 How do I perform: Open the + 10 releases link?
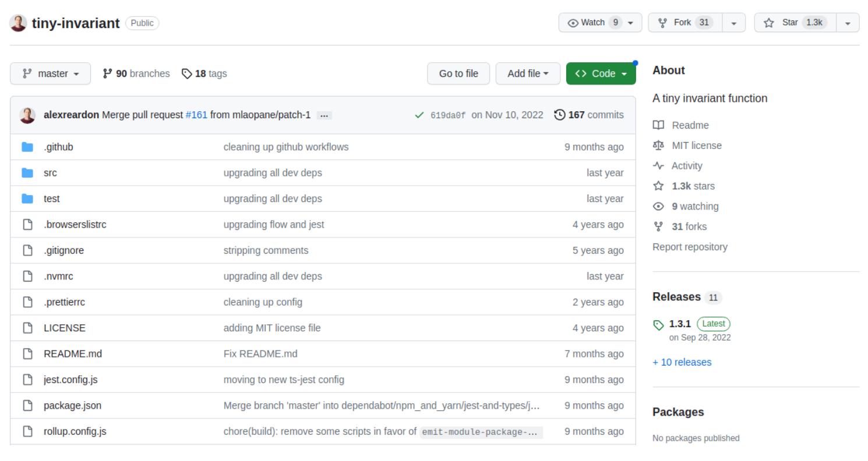[x=682, y=362]
